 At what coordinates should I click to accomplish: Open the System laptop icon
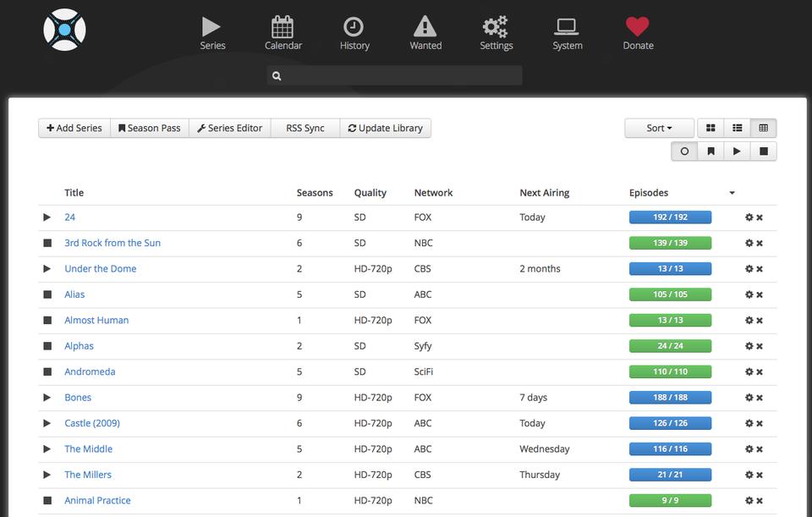point(567,27)
